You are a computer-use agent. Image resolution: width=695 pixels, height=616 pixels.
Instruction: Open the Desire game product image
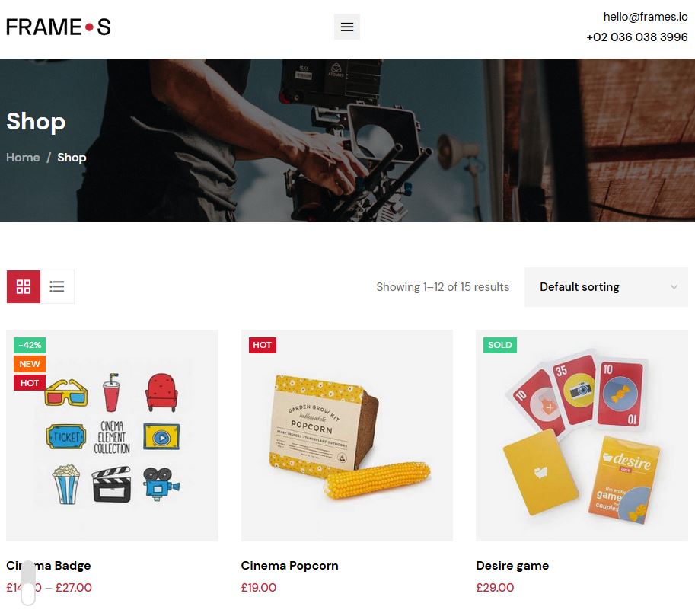click(x=582, y=435)
